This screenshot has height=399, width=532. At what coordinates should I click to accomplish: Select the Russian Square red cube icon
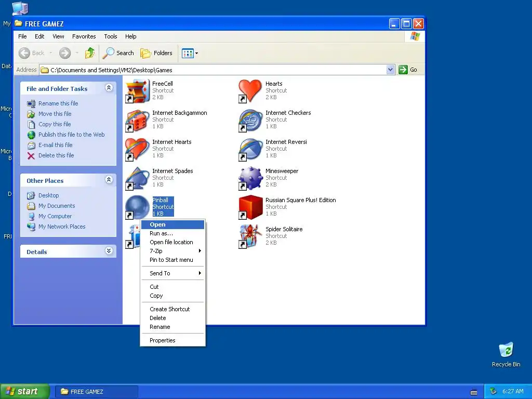(x=250, y=207)
